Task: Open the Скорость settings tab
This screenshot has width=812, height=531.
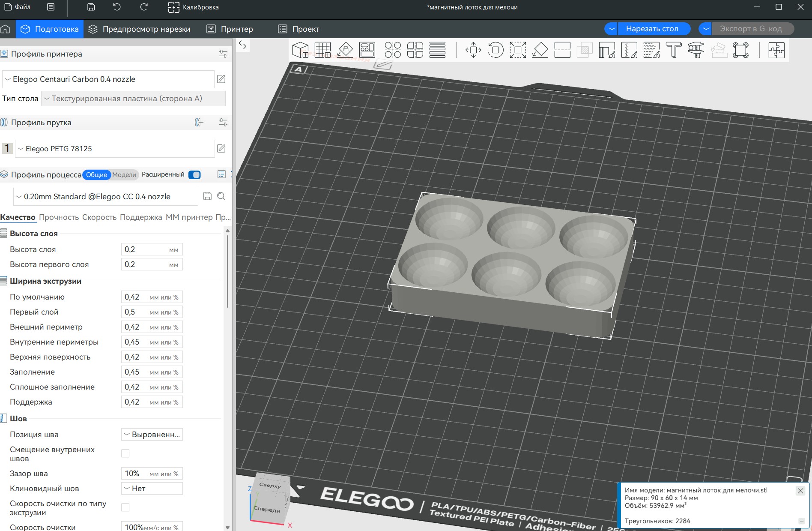Action: pyautogui.click(x=99, y=217)
